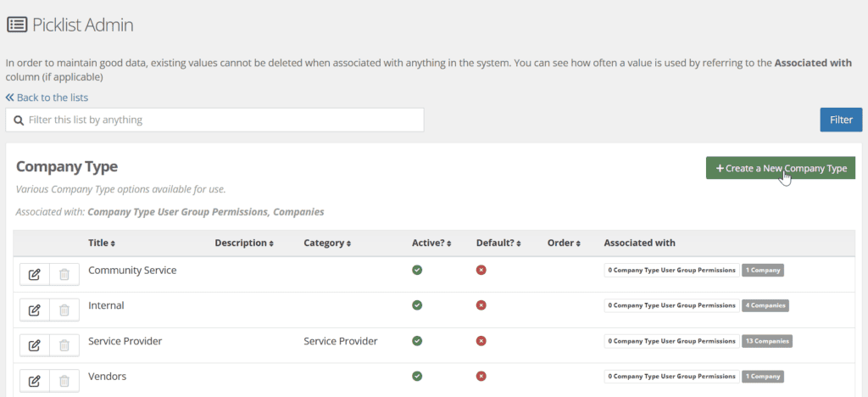Click the Picklist Admin page title
868x397 pixels.
tap(82, 25)
